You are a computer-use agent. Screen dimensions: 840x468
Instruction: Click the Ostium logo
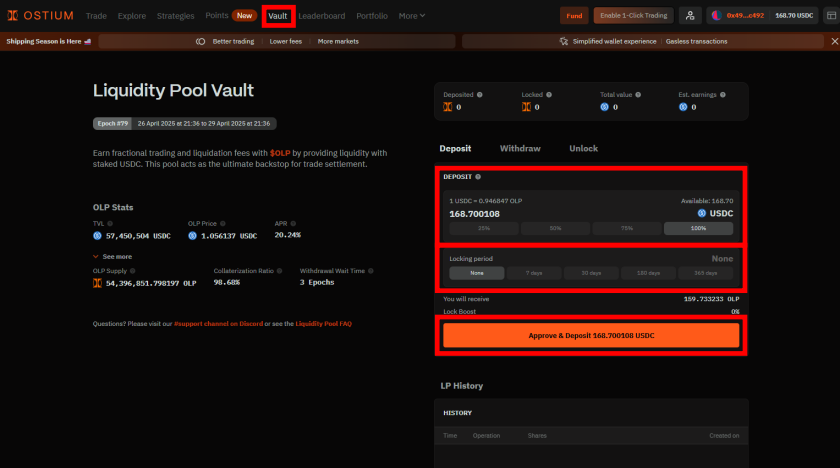coord(40,16)
